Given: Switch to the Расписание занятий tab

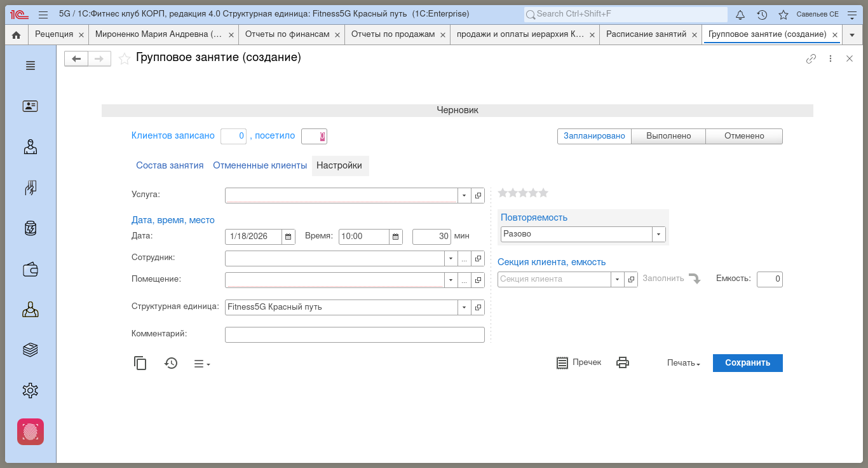Looking at the screenshot, I should coord(646,34).
